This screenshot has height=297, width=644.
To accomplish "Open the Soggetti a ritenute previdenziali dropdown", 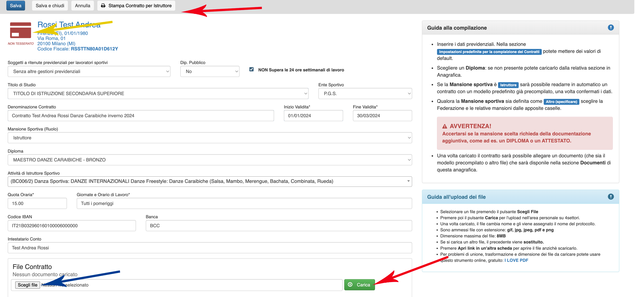I will click(x=89, y=72).
